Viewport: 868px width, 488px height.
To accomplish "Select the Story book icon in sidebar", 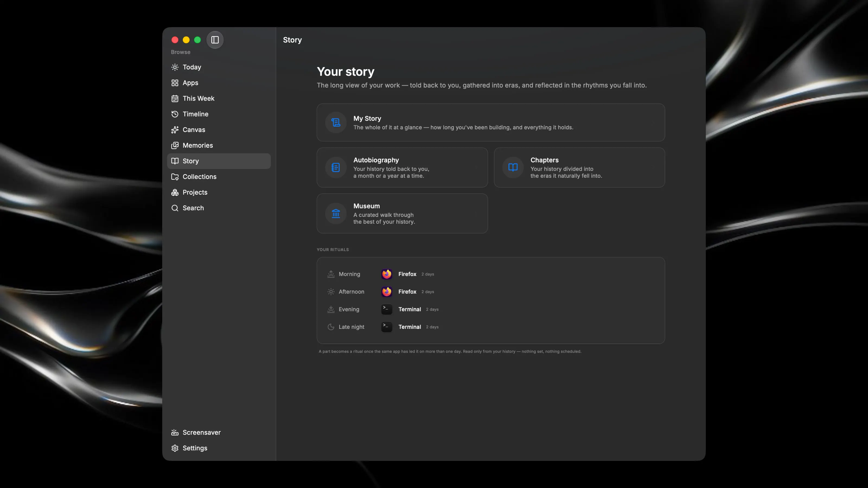I will [x=174, y=161].
